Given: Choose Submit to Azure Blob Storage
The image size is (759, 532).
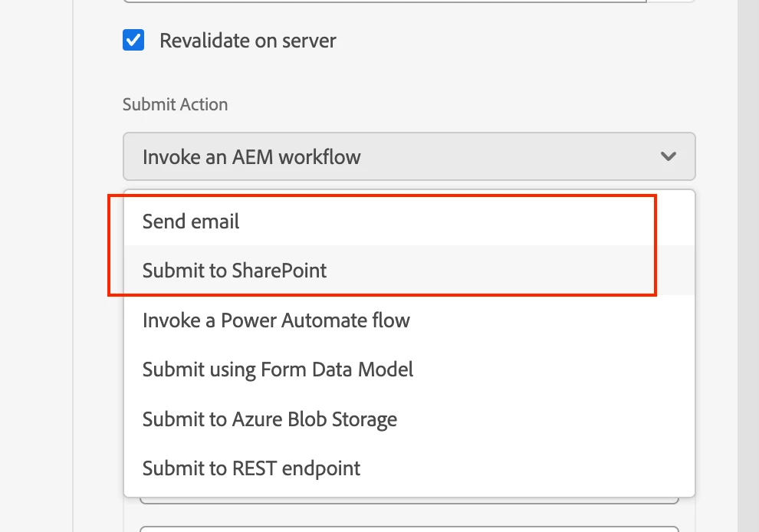Looking at the screenshot, I should pyautogui.click(x=270, y=419).
